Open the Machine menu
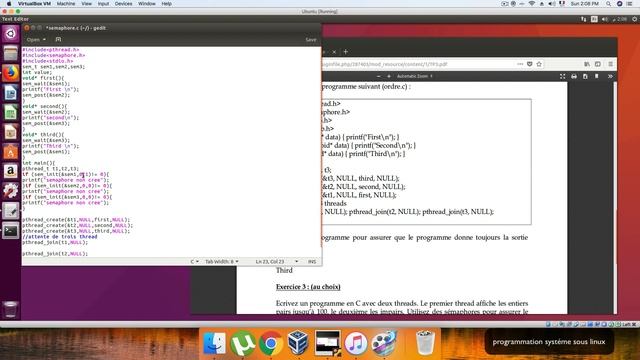The image size is (640, 360). coord(66,4)
